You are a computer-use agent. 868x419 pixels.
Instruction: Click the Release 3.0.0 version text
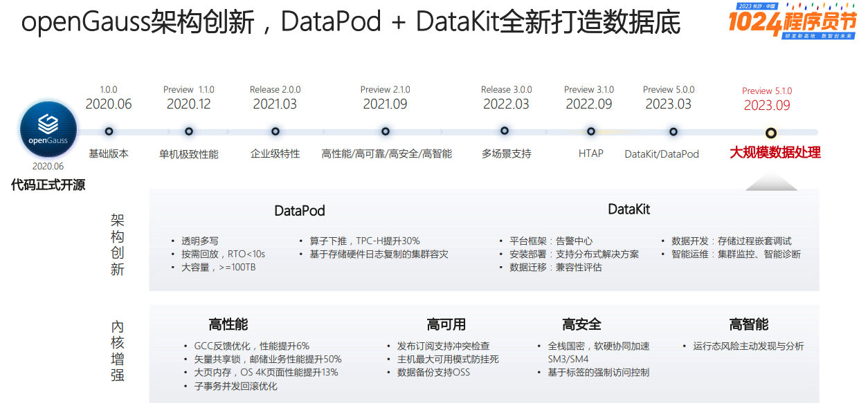click(506, 89)
